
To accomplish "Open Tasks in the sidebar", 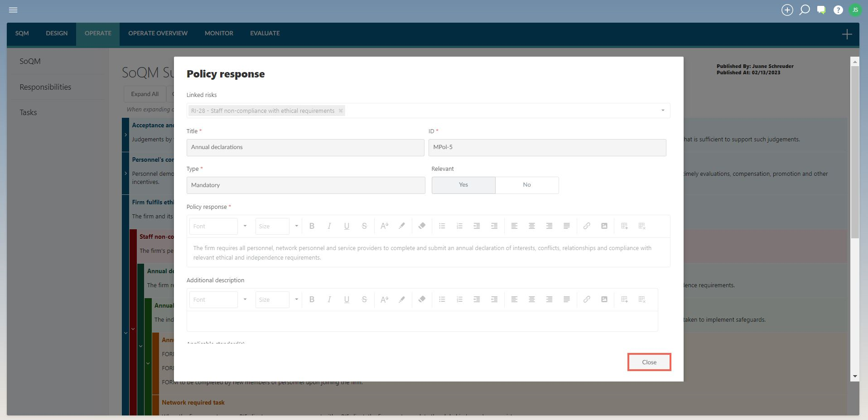I will 28,112.
